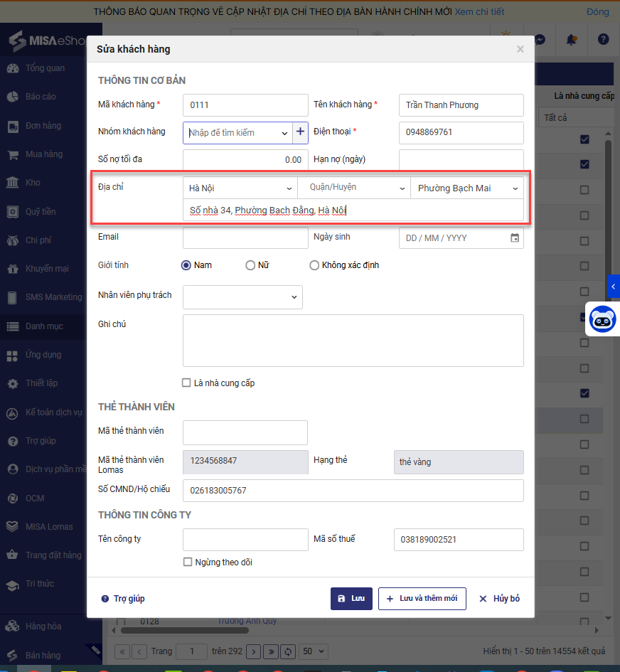Select the Nam gender radio button
The width and height of the screenshot is (620, 672).
186,265
